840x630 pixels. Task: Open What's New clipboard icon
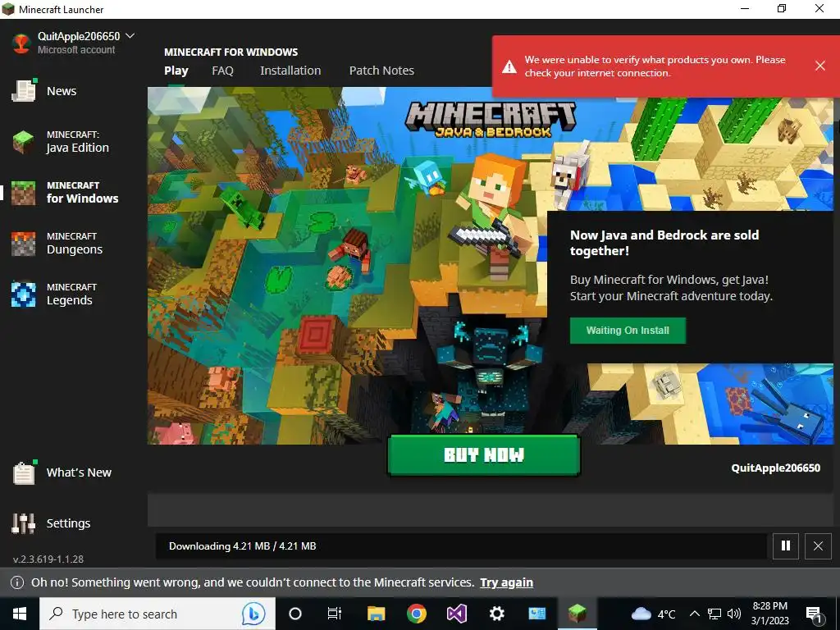coord(24,472)
